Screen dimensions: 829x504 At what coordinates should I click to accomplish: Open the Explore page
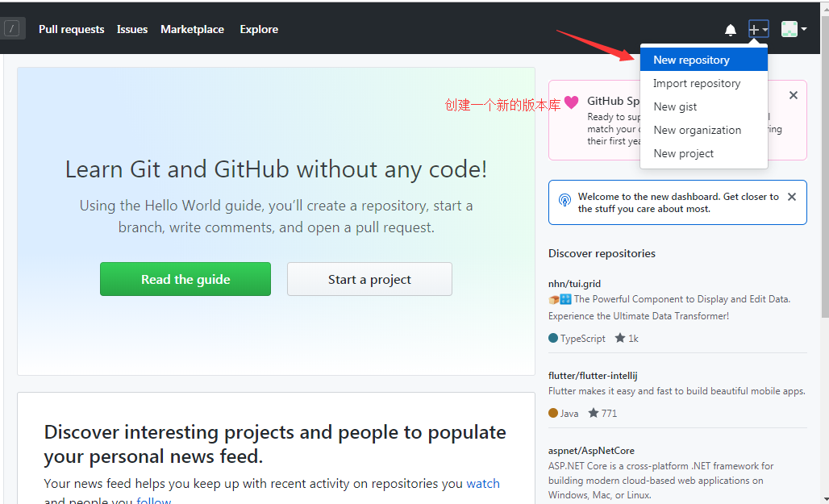(259, 29)
